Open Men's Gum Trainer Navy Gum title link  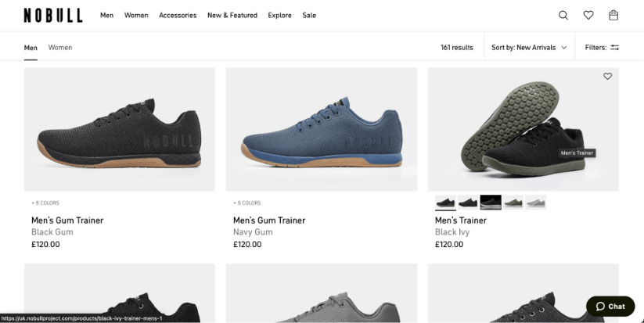269,221
